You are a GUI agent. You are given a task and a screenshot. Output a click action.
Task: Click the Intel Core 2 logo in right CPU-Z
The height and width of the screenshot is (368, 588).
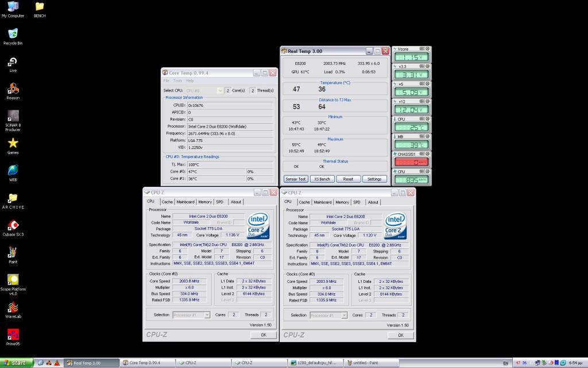coord(395,226)
